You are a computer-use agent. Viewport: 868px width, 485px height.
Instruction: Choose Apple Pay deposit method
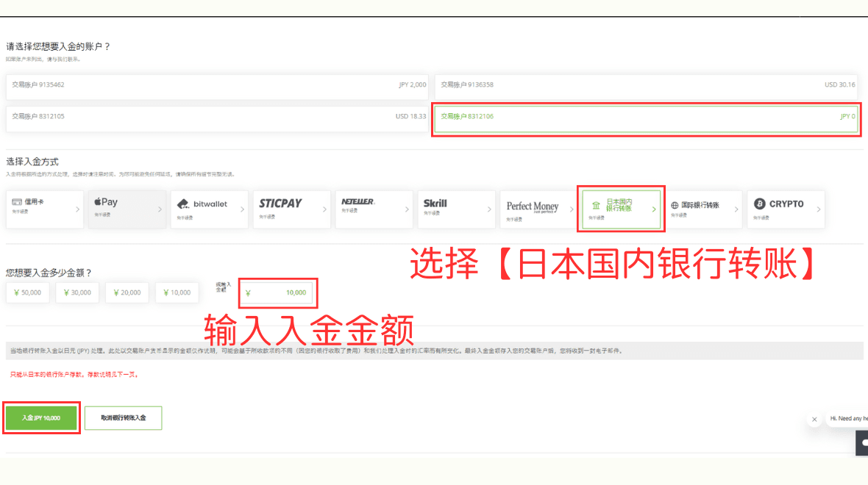click(127, 209)
